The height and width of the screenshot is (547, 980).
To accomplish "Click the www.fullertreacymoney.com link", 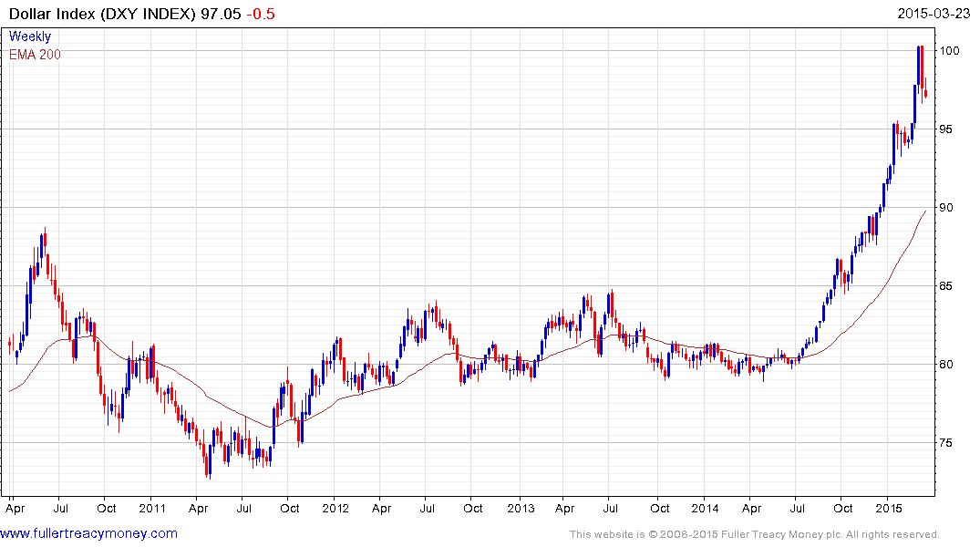I will [x=89, y=533].
